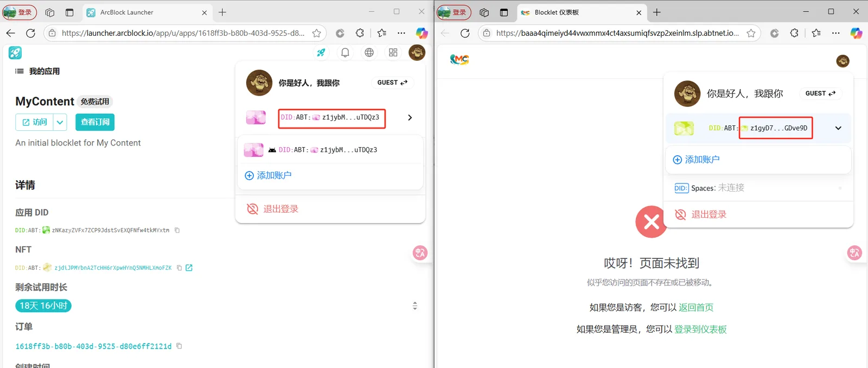Copy the NFT DID address
868x368 pixels.
(179, 268)
